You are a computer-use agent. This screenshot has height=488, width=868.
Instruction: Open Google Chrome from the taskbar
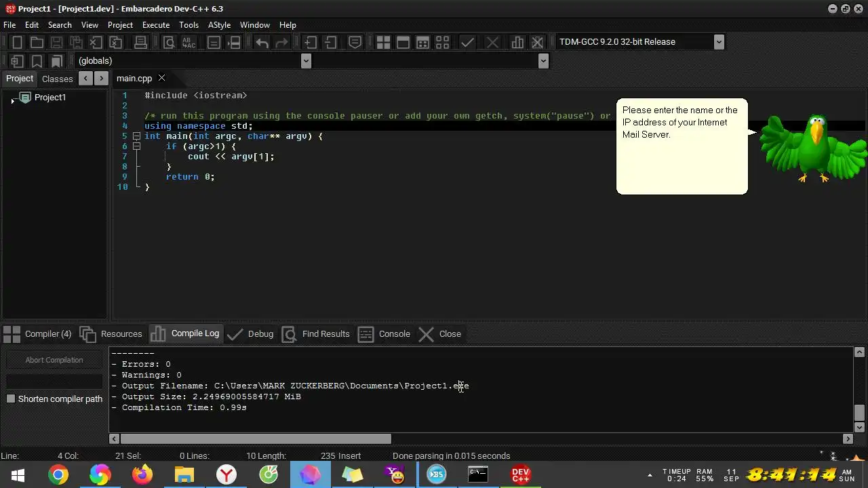(58, 474)
